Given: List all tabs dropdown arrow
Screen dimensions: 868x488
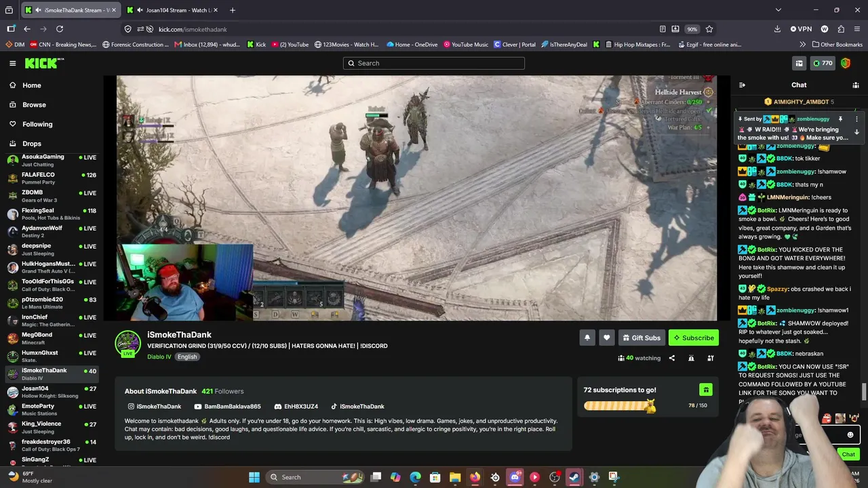Looking at the screenshot, I should pyautogui.click(x=778, y=10).
